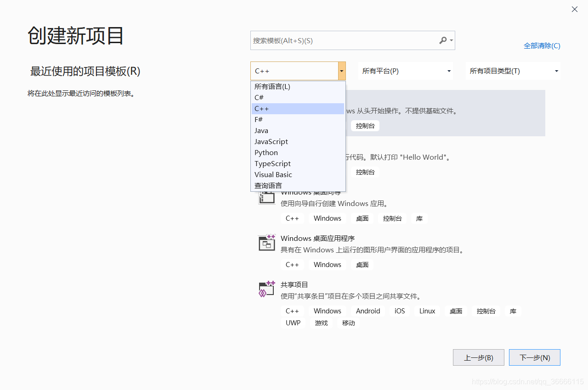Click 控制台 tag in the highlighted template

coord(365,126)
